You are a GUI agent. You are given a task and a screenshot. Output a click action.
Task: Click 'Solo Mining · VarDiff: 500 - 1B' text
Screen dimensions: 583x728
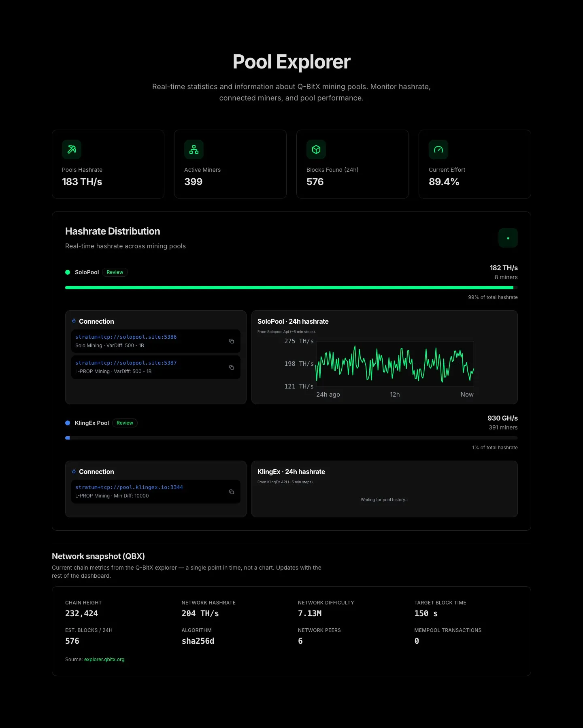(110, 346)
